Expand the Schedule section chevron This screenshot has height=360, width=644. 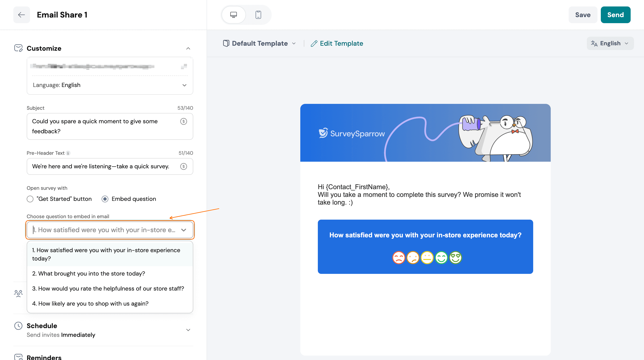tap(188, 330)
